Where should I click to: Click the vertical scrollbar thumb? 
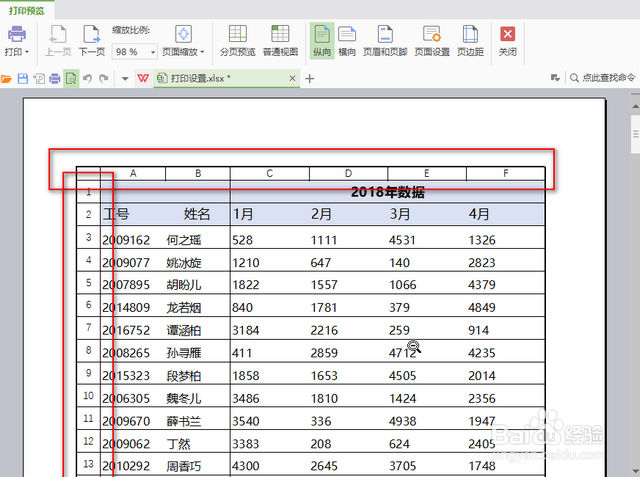(x=635, y=134)
